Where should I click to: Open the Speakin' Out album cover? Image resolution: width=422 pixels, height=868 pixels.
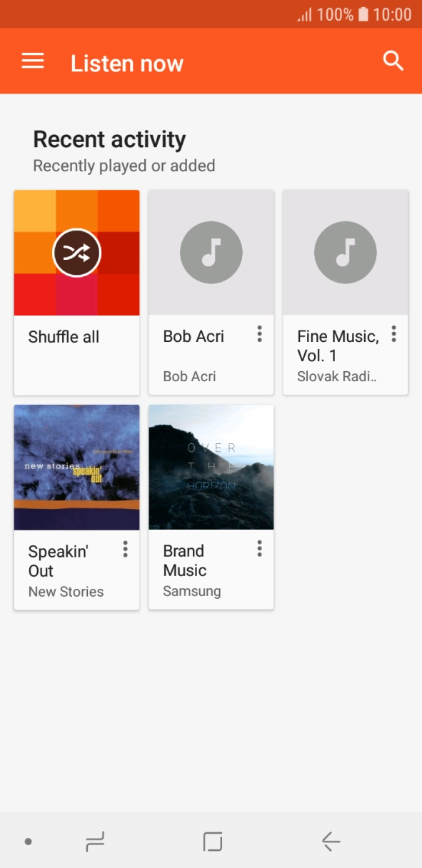(x=77, y=468)
